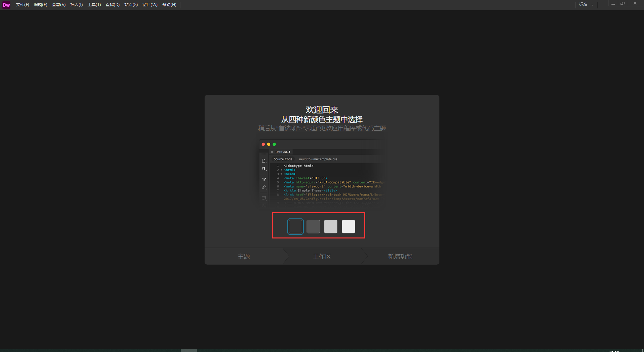This screenshot has height=352, width=644.
Task: Click the Dreamweaver Dw logo icon
Action: click(x=6, y=5)
